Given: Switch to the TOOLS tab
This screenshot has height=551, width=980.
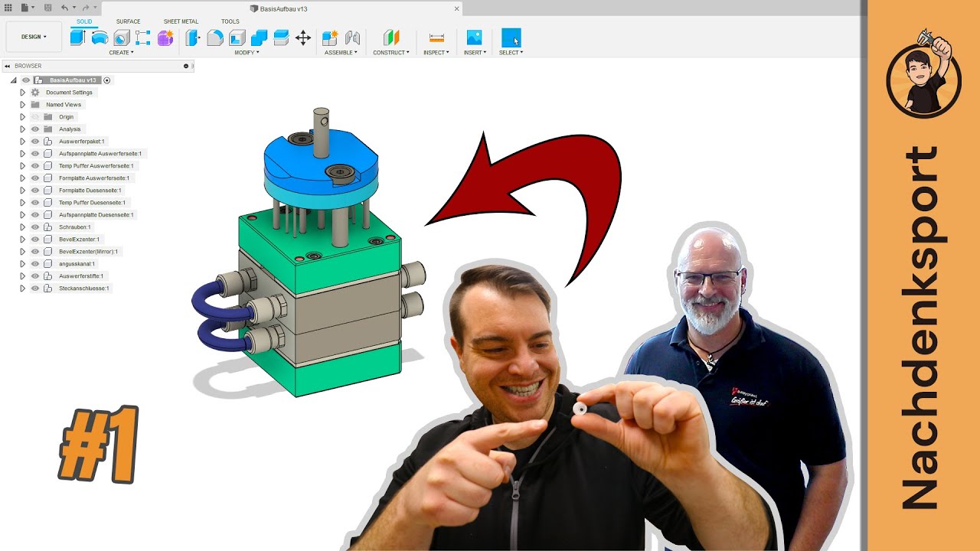Looking at the screenshot, I should coord(230,21).
